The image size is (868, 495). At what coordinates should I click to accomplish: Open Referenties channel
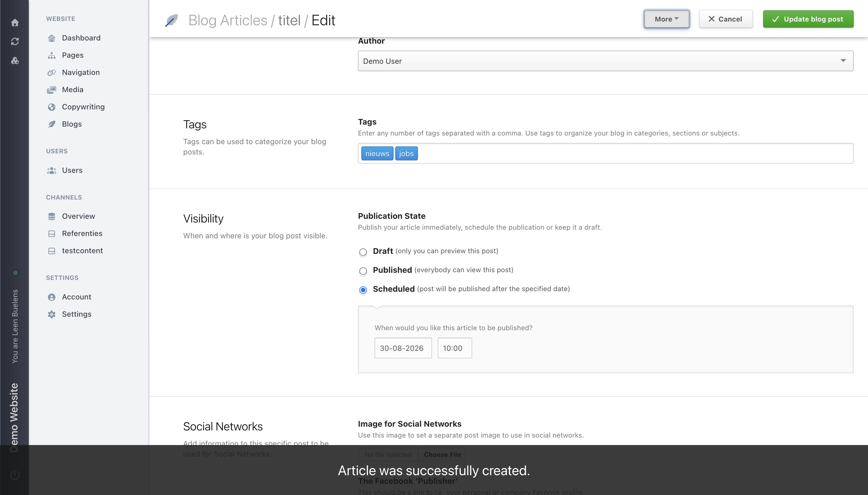coord(82,233)
